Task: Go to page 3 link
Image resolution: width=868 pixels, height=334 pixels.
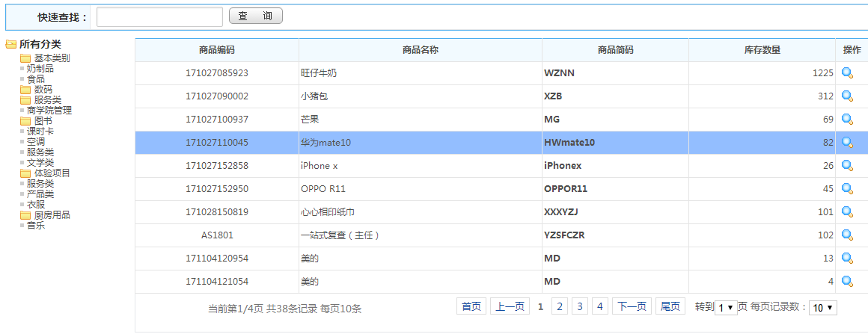Action: click(580, 306)
